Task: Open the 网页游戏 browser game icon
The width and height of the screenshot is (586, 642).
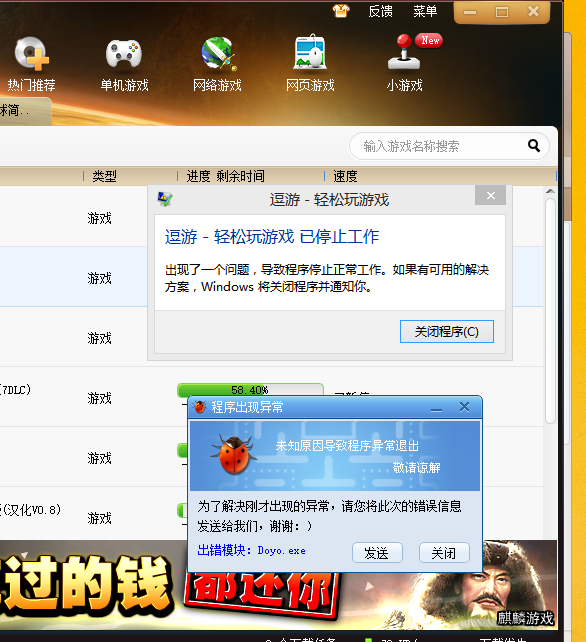Action: tap(310, 52)
